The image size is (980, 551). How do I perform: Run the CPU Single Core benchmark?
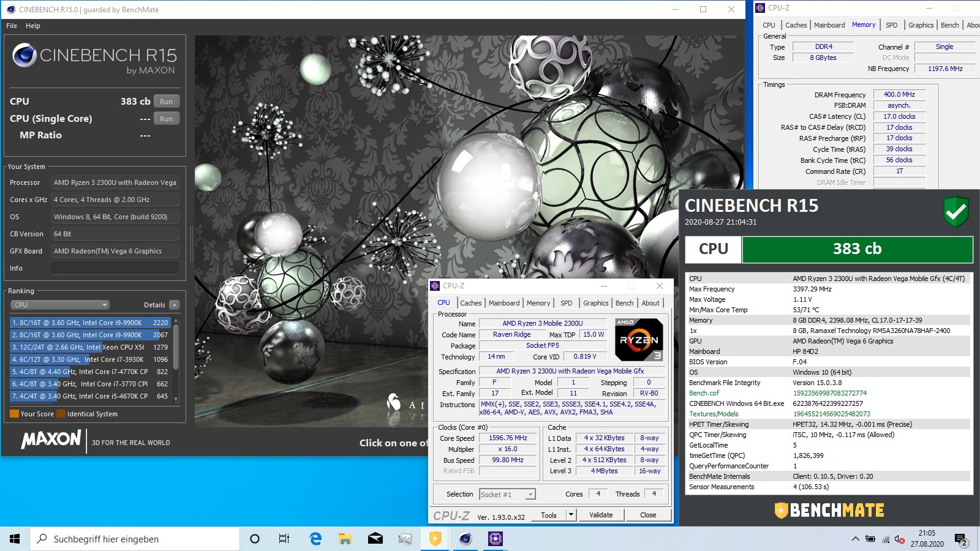coord(166,119)
